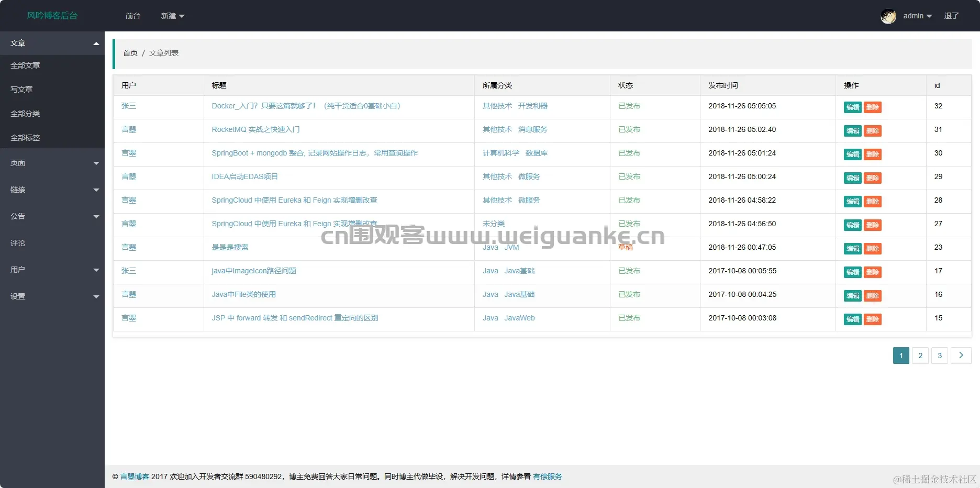The height and width of the screenshot is (488, 980).
Task: Click author 言曌 in the RocketMQ row
Action: pyautogui.click(x=129, y=129)
